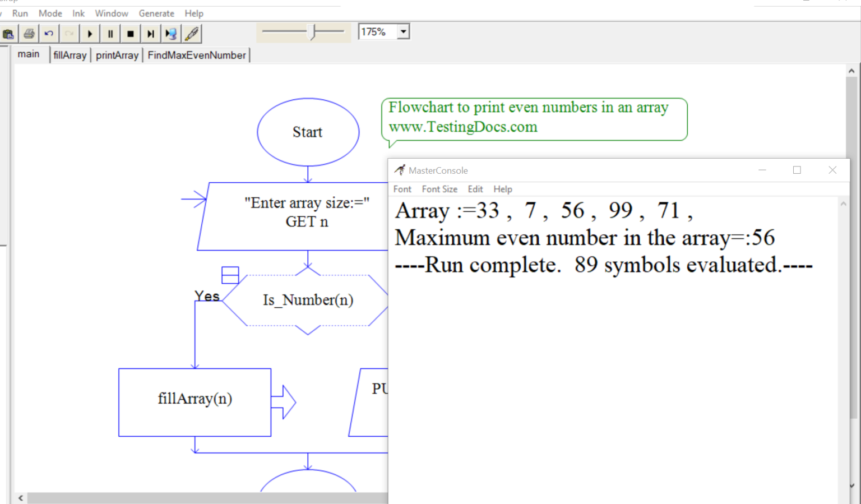Toggle the ink pen tool
861x504 pixels.
(x=192, y=34)
